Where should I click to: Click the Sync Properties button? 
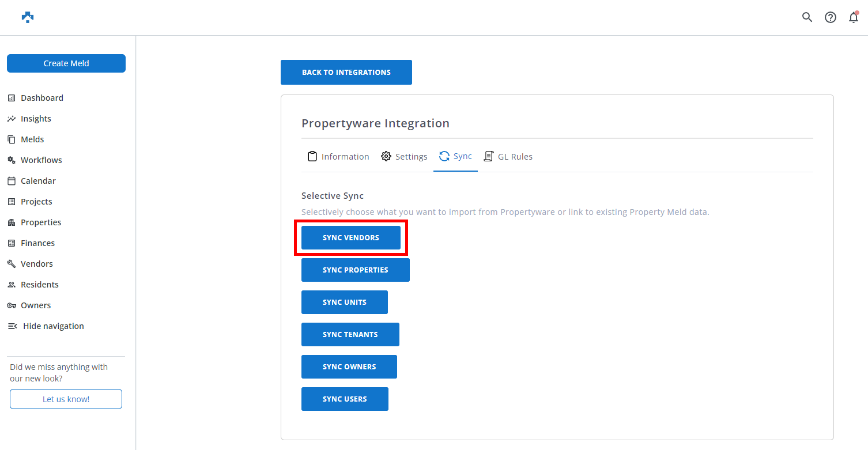pyautogui.click(x=355, y=270)
